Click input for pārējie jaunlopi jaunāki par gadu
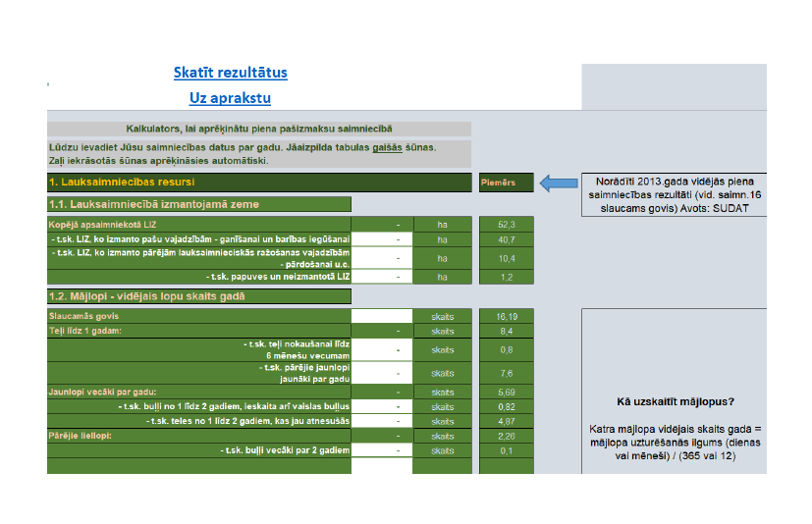812x524 pixels. [x=382, y=373]
